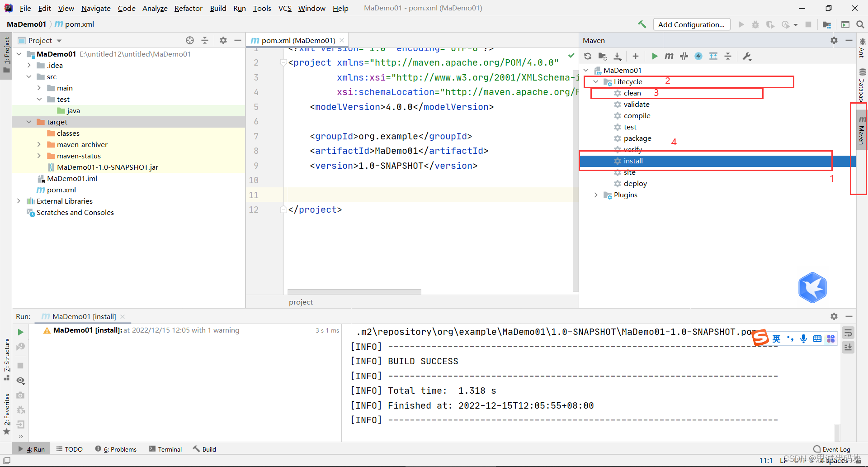868x467 pixels.
Task: Open the Build tool window button
Action: 204,449
